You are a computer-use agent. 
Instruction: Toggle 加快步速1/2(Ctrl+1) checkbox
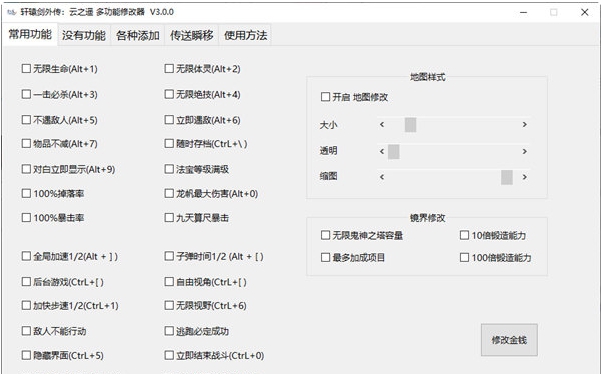pos(26,306)
